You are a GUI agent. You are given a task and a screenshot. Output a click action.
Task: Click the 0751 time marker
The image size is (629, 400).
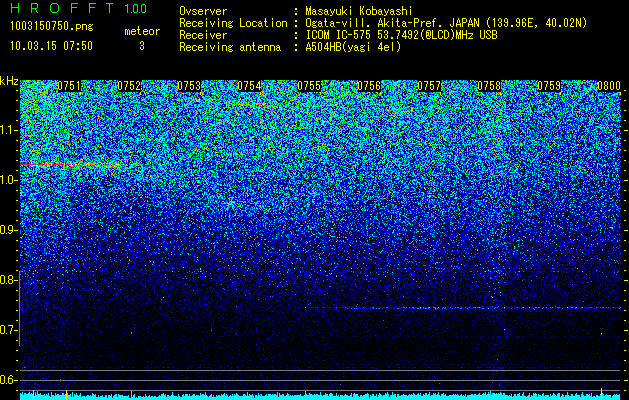tap(69, 86)
